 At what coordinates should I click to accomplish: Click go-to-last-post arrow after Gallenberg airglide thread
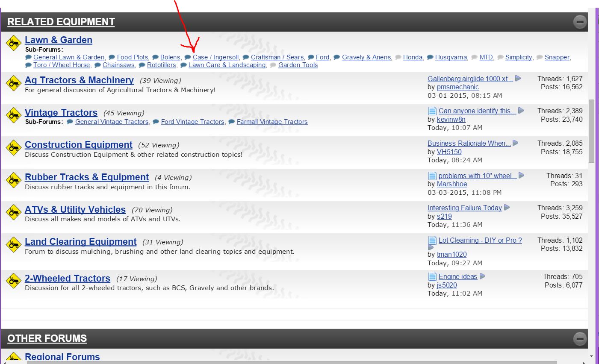click(518, 79)
